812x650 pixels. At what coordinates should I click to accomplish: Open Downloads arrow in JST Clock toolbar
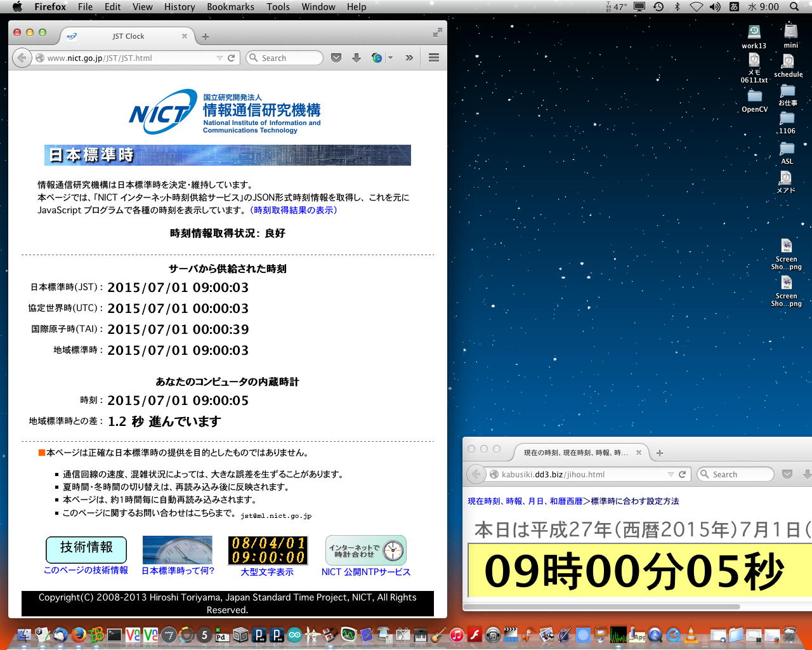(357, 58)
